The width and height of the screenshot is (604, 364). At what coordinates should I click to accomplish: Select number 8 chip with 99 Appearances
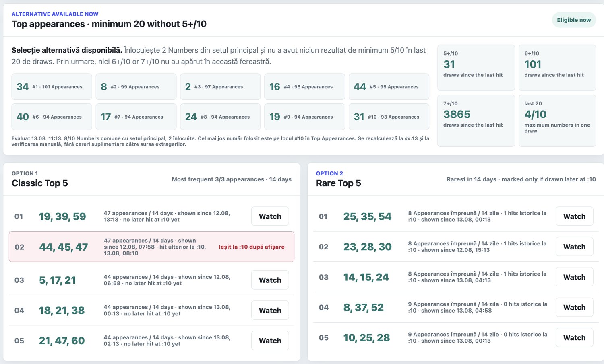coord(136,86)
